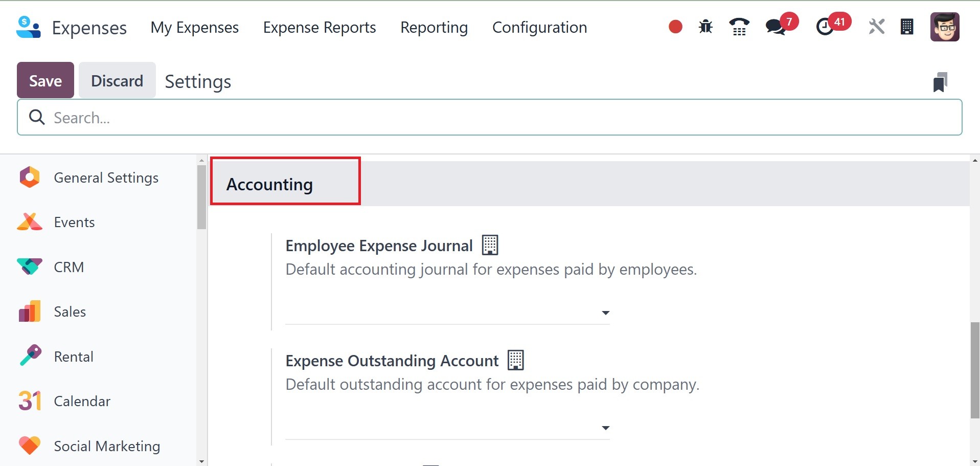Click the Discard button
This screenshot has width=980, height=466.
(117, 80)
